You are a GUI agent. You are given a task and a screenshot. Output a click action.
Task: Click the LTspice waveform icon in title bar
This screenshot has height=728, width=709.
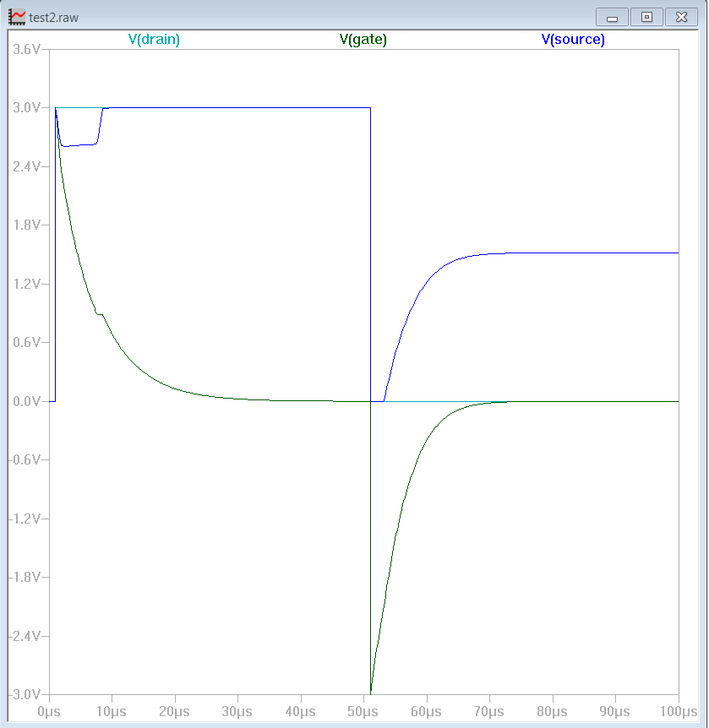coord(17,17)
